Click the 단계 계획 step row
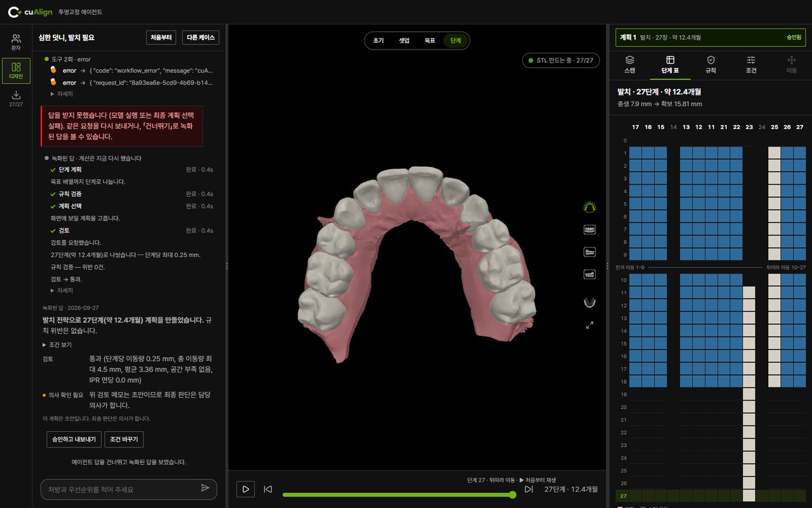 click(x=131, y=170)
